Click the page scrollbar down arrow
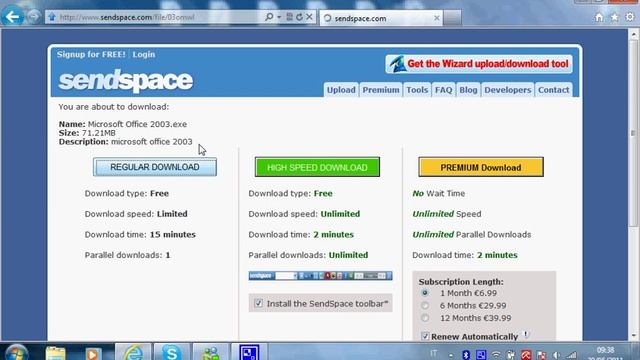This screenshot has width=640, height=360. [633, 336]
